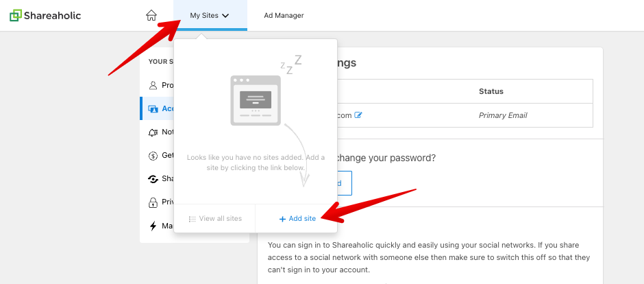This screenshot has height=284, width=644.
Task: Click the Privacy padlock icon
Action: click(153, 202)
